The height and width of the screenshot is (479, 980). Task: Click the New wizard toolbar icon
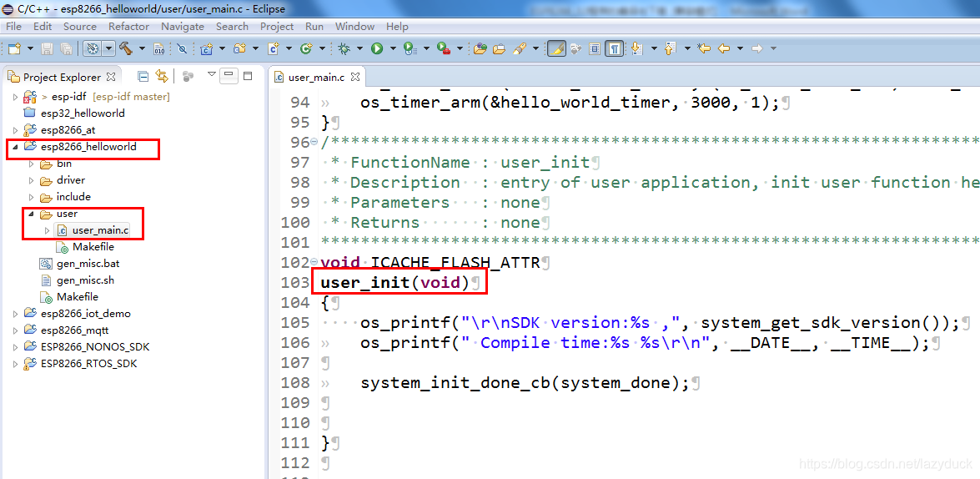13,48
